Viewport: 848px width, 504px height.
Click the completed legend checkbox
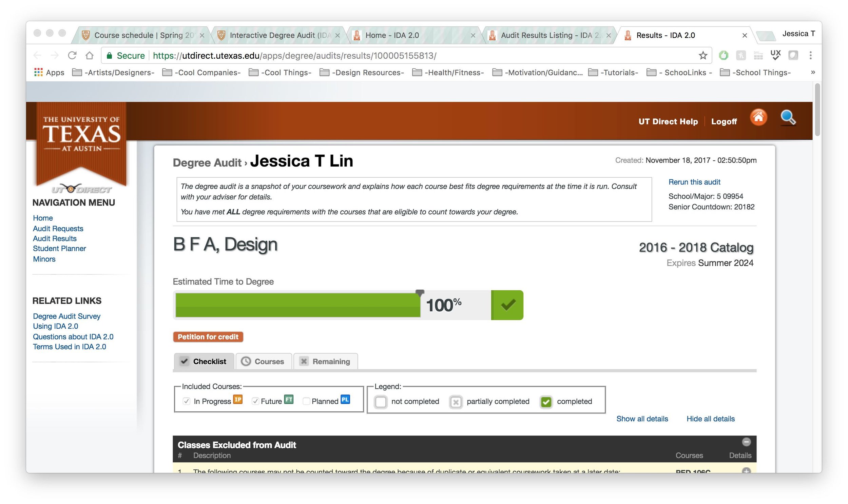pos(545,402)
